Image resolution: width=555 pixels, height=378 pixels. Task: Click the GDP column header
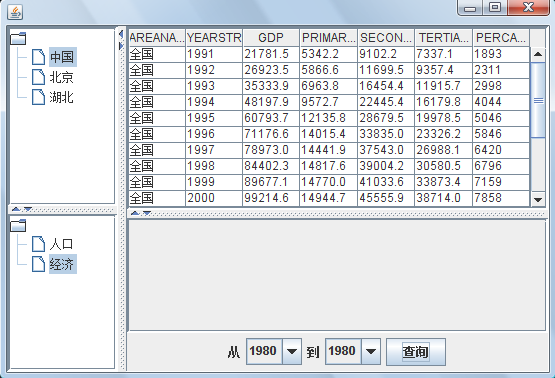point(271,38)
